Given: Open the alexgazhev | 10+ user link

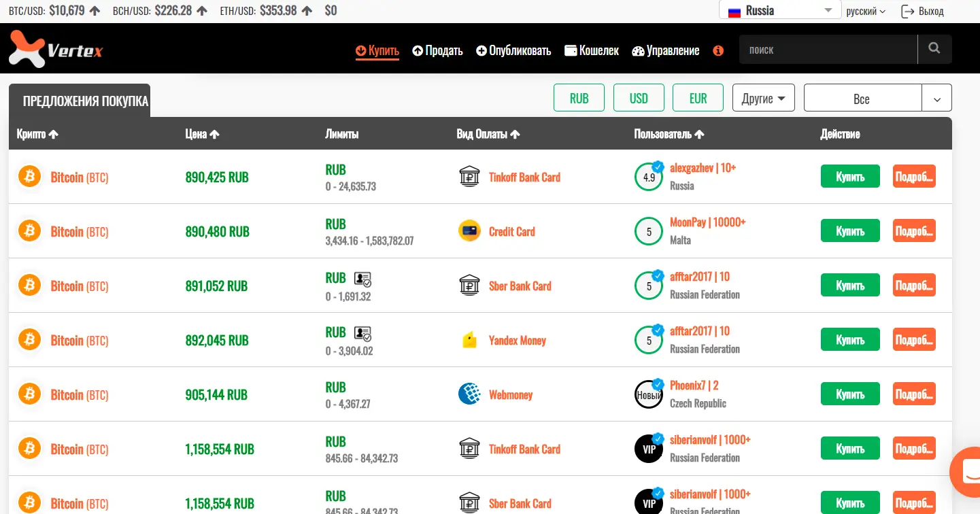Looking at the screenshot, I should tap(703, 168).
